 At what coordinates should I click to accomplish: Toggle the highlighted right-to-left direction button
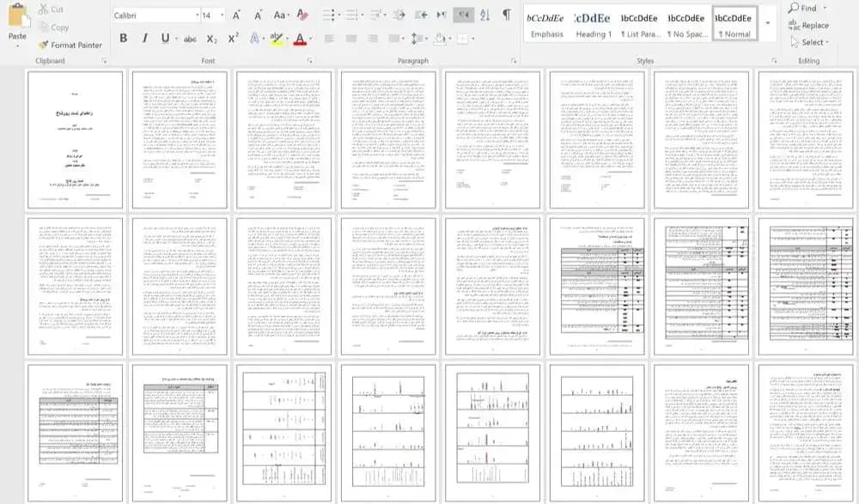tap(464, 15)
